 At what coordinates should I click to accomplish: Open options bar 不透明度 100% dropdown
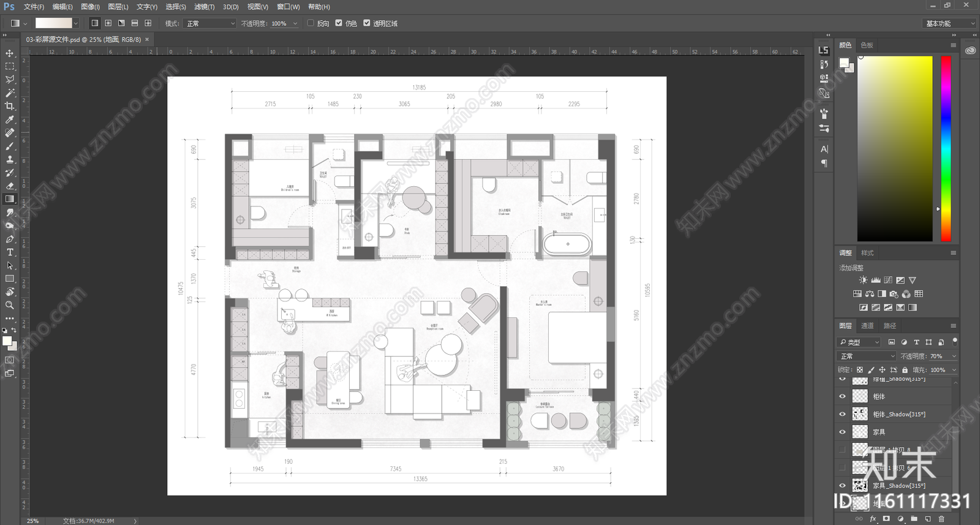[295, 23]
